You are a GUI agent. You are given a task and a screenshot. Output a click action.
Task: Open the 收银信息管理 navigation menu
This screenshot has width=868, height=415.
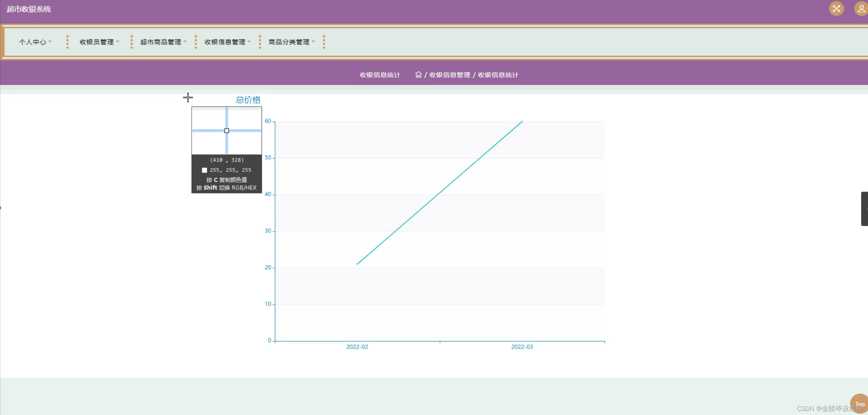pos(225,42)
